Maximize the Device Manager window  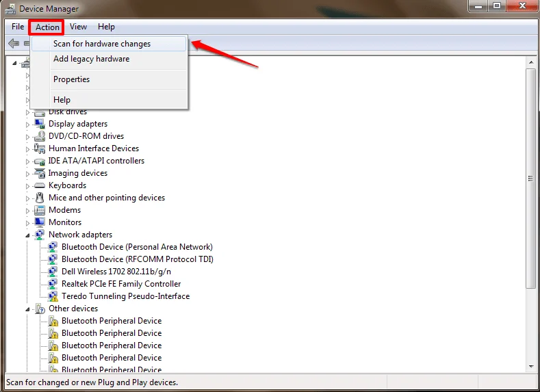[497, 5]
